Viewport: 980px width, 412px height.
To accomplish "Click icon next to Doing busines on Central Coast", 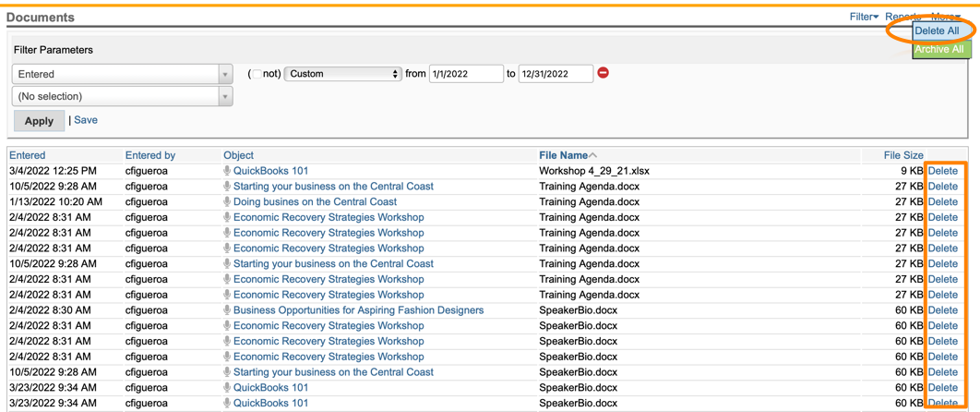I will [227, 201].
